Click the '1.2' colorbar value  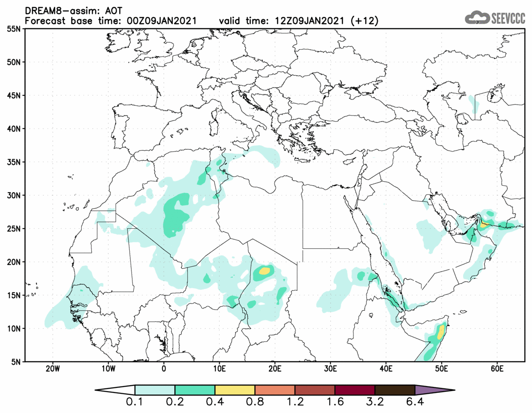point(295,402)
